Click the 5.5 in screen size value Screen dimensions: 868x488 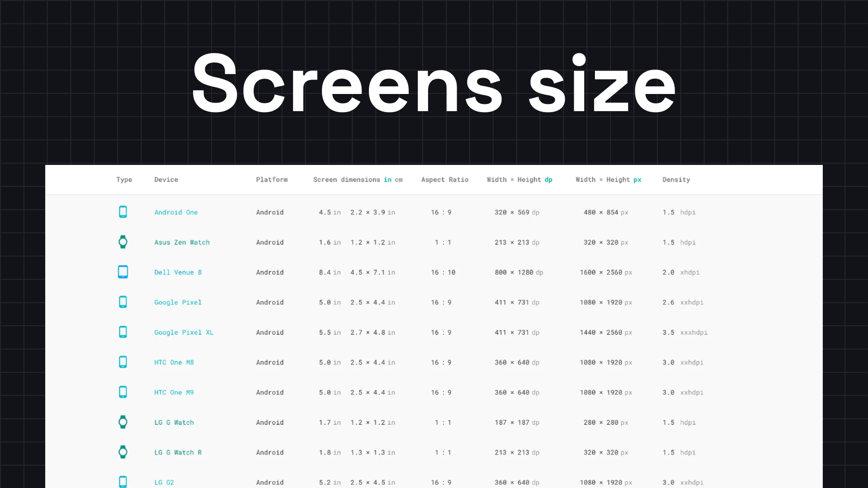point(330,333)
